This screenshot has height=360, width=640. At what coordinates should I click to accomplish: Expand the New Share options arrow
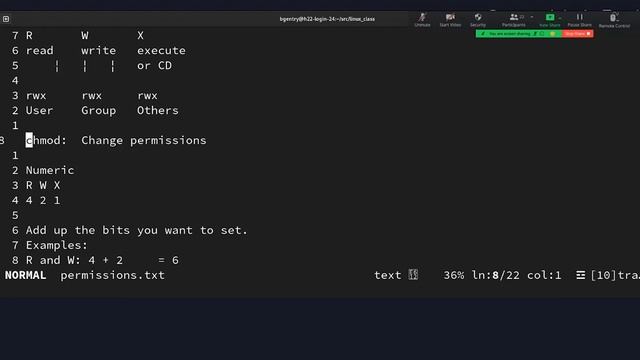point(560,18)
